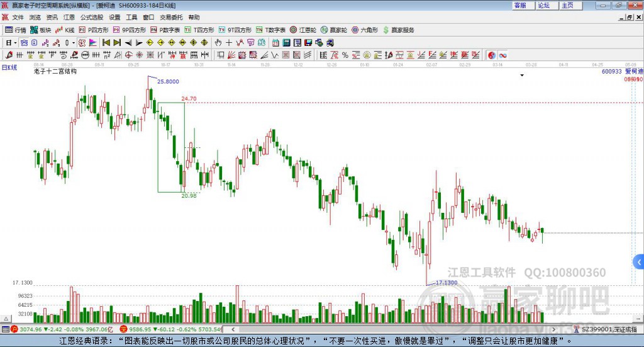Screen dimensions: 644x347
Task: Click the n² square number tool
Action: (107, 55)
